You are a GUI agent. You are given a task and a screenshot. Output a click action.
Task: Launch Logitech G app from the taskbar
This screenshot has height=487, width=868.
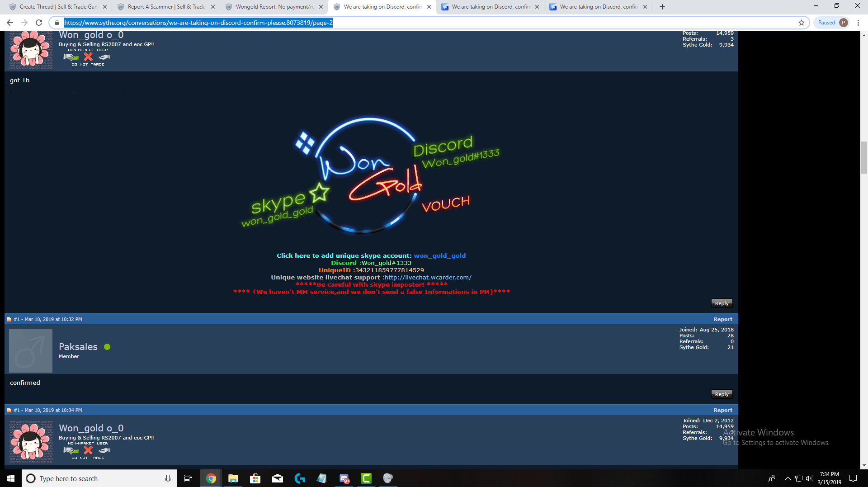coord(299,478)
